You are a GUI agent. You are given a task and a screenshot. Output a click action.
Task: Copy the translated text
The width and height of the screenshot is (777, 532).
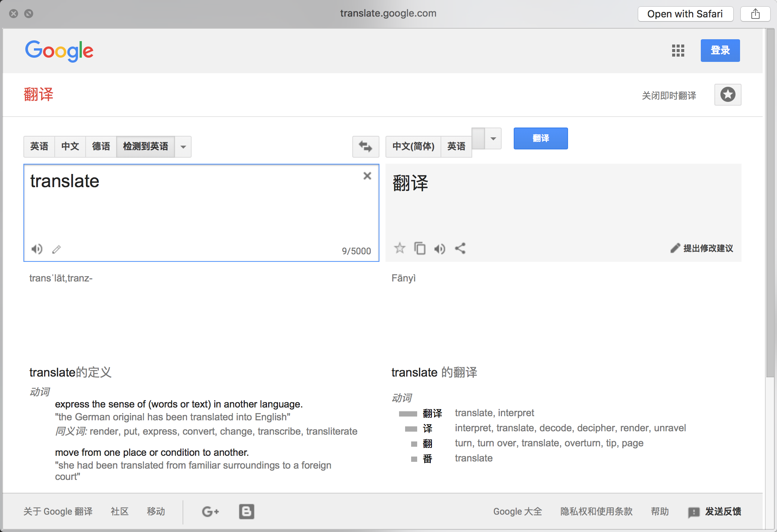point(419,248)
